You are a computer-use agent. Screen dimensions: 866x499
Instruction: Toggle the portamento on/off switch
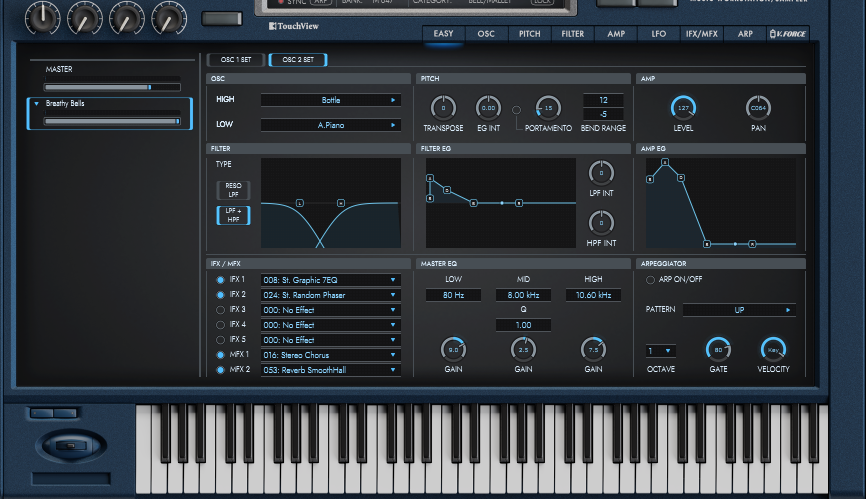click(516, 110)
